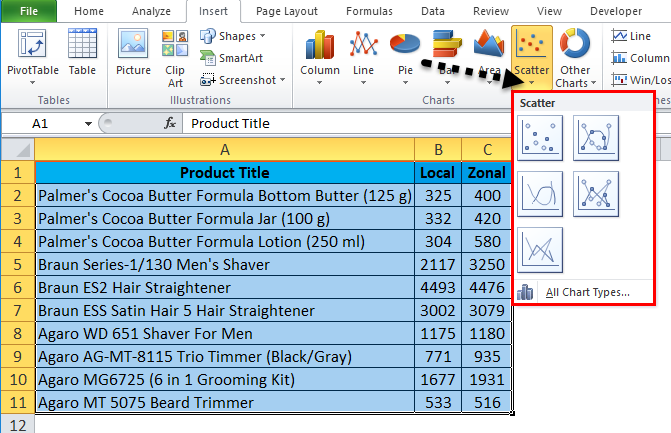Switch to the View tab
The width and height of the screenshot is (671, 433).
(x=549, y=11)
